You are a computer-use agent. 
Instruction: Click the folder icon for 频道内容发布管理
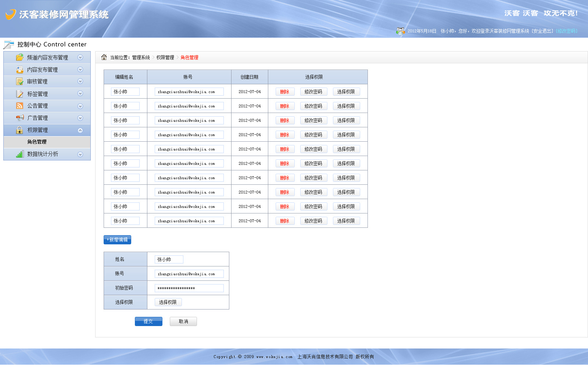tap(20, 57)
